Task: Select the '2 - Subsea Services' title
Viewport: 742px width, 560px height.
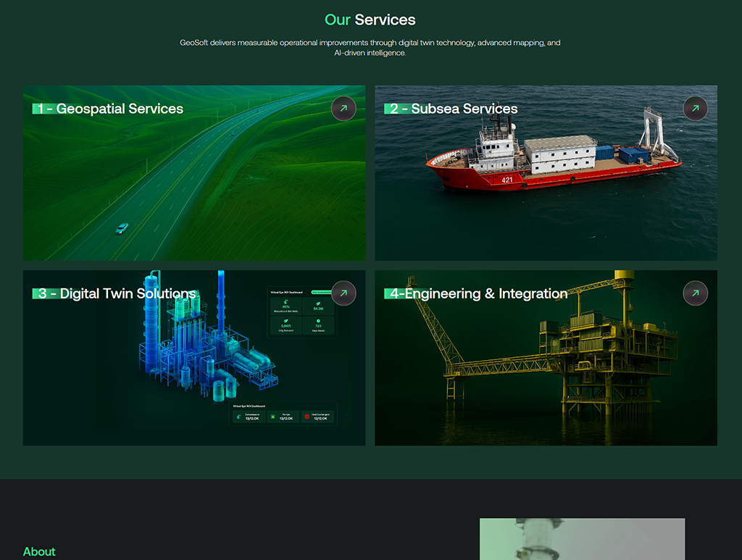Action: click(x=451, y=109)
